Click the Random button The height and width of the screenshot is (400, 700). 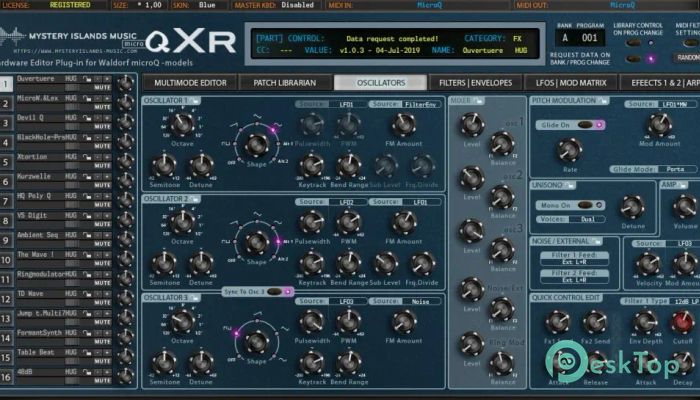pyautogui.click(x=688, y=58)
